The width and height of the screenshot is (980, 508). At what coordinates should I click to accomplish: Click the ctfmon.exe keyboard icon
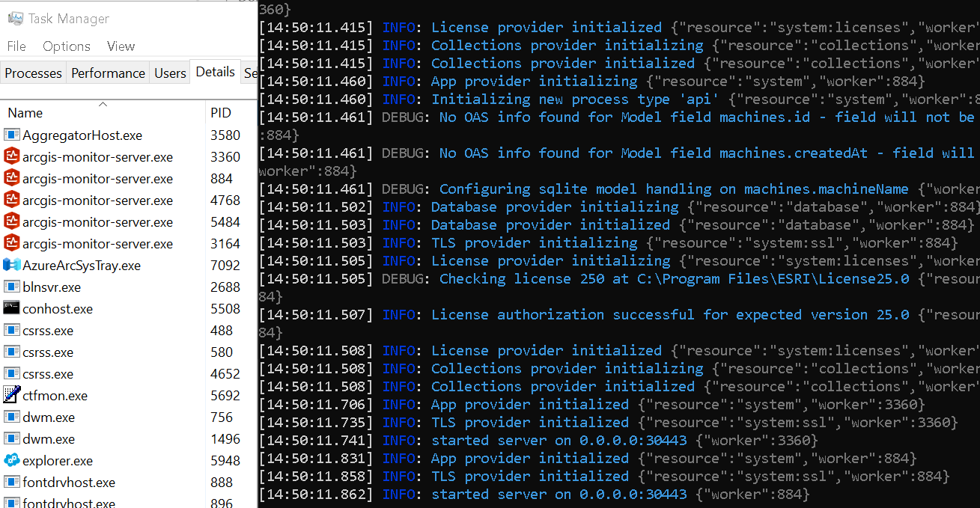pyautogui.click(x=13, y=395)
